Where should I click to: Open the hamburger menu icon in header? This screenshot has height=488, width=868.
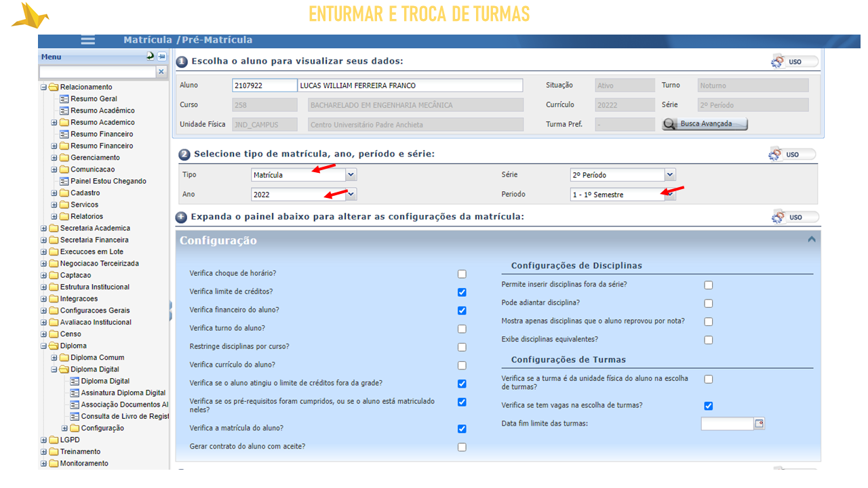(88, 40)
